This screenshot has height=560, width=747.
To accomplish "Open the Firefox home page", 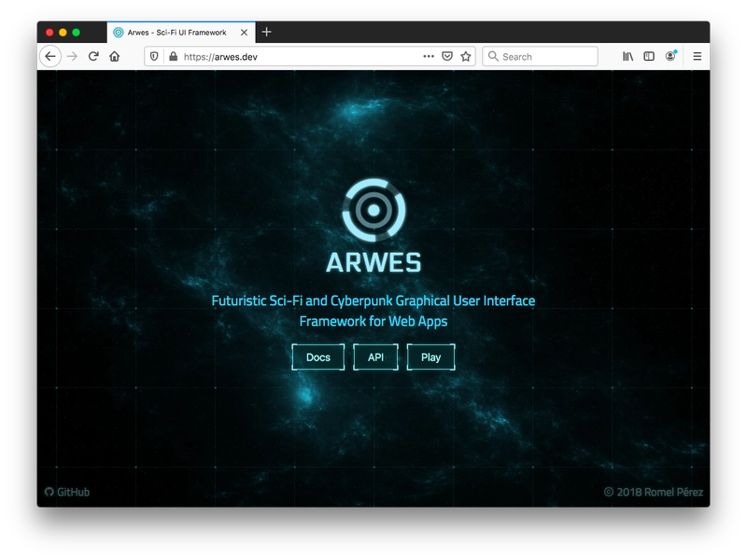I will (114, 57).
